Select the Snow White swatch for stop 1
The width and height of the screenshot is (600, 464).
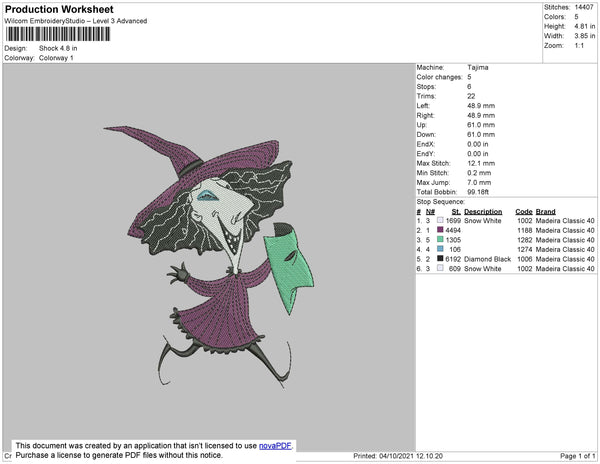coord(440,220)
